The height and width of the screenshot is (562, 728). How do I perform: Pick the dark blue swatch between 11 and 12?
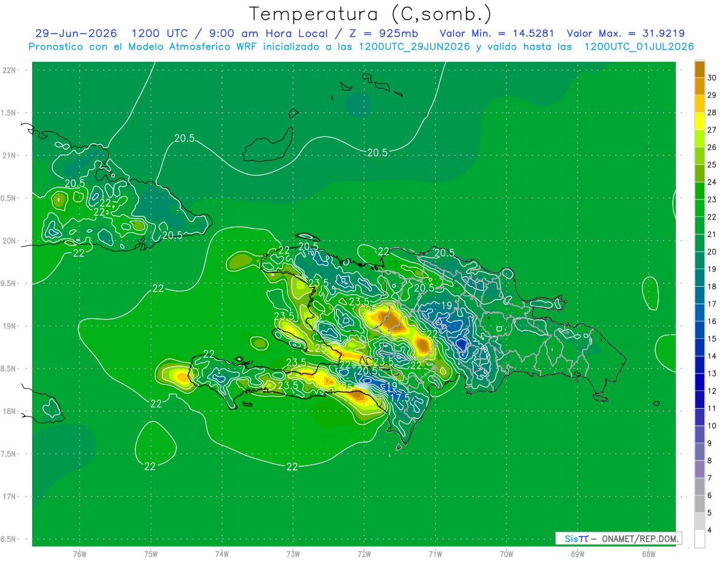(699, 400)
